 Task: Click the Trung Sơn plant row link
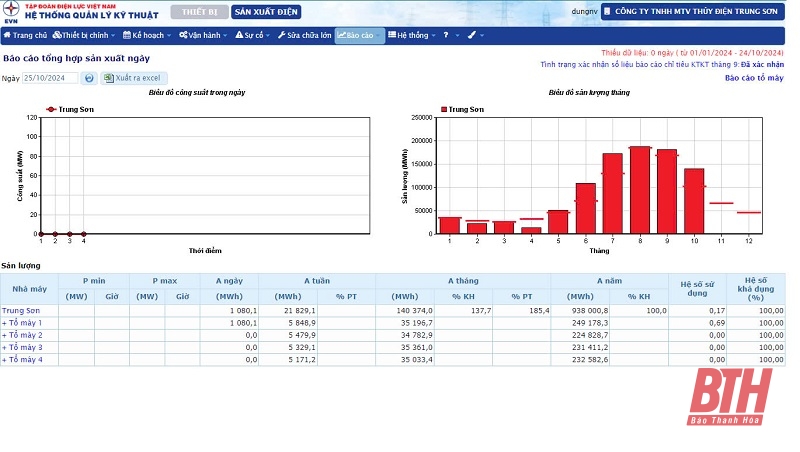click(x=22, y=311)
